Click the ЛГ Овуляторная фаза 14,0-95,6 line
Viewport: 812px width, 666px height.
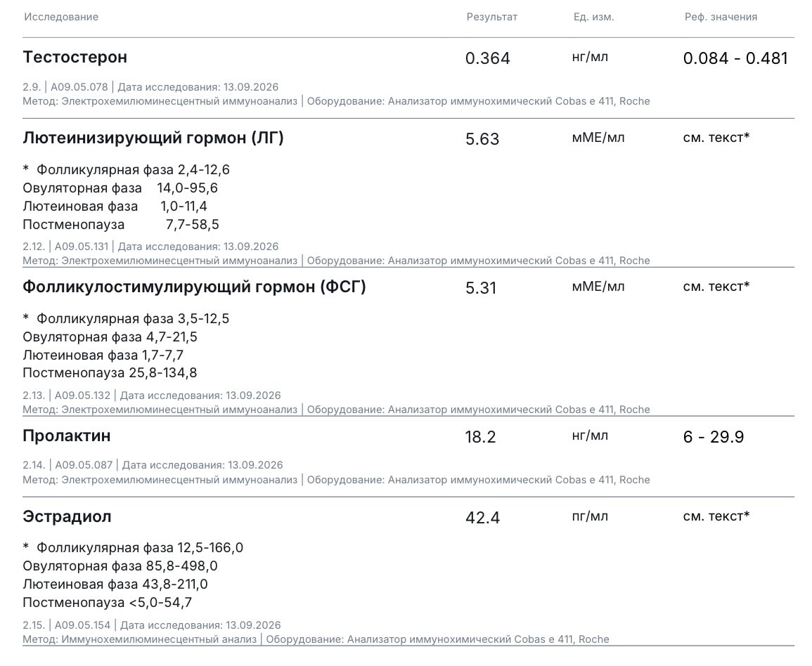point(120,188)
